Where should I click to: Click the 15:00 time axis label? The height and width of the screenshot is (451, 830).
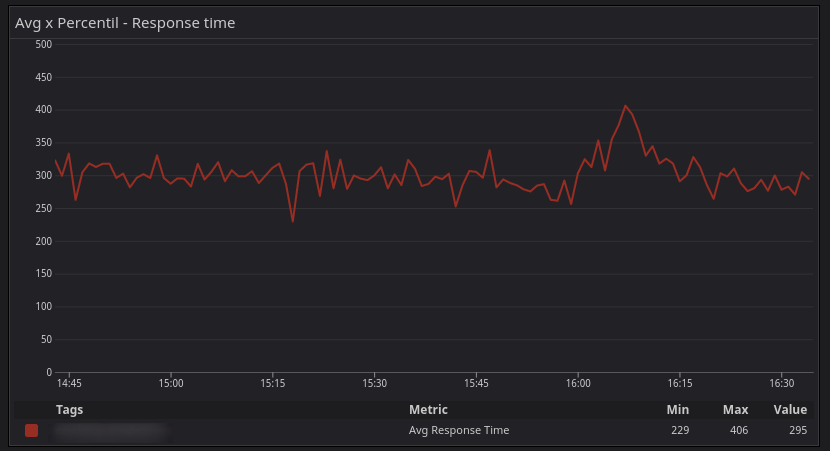[x=171, y=383]
